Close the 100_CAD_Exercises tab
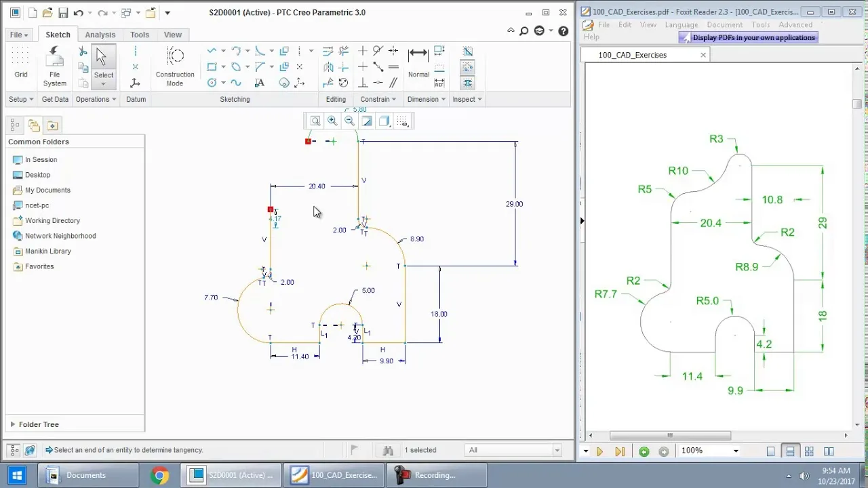868x488 pixels. 703,55
